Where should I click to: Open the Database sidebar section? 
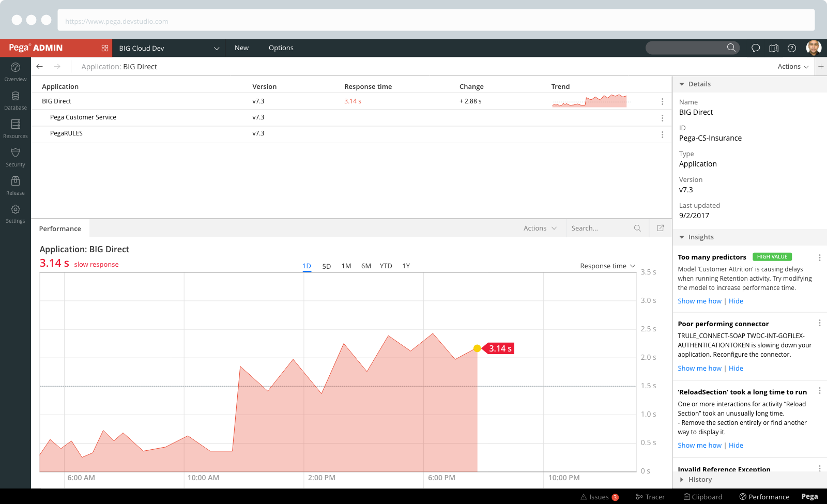click(16, 100)
